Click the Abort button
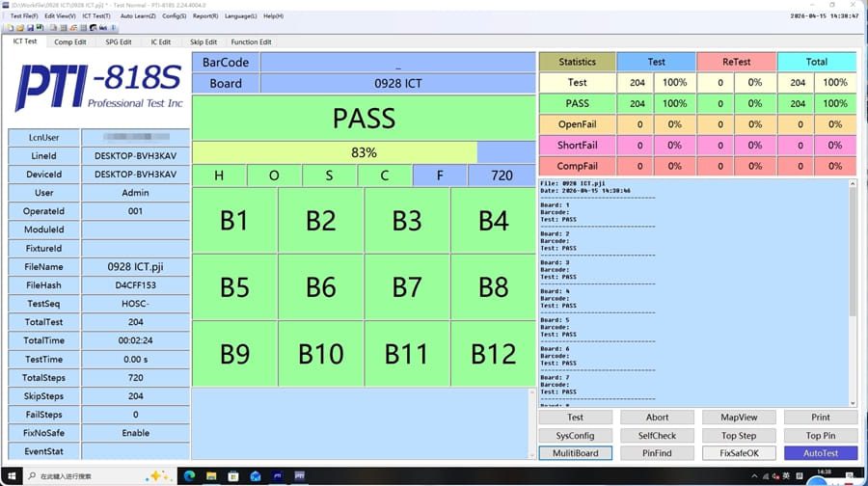868x486 pixels. coord(657,418)
